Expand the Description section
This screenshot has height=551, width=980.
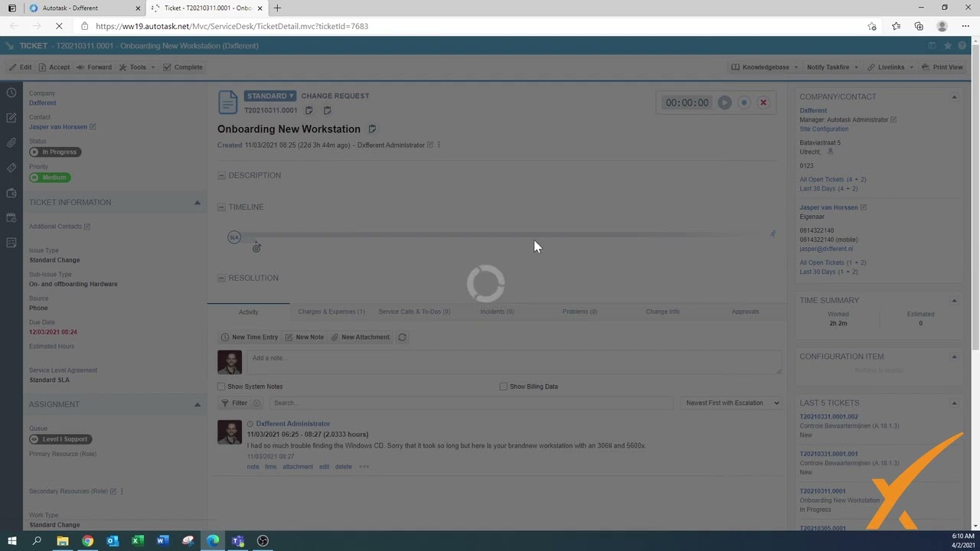tap(221, 176)
